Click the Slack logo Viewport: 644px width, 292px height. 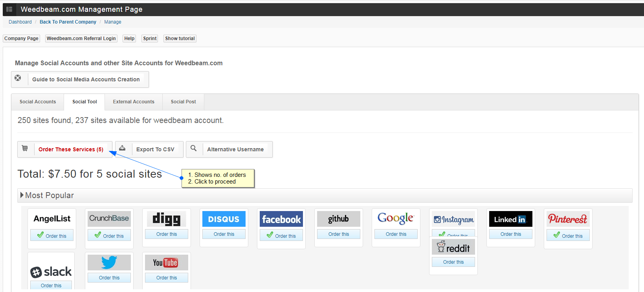pyautogui.click(x=52, y=272)
